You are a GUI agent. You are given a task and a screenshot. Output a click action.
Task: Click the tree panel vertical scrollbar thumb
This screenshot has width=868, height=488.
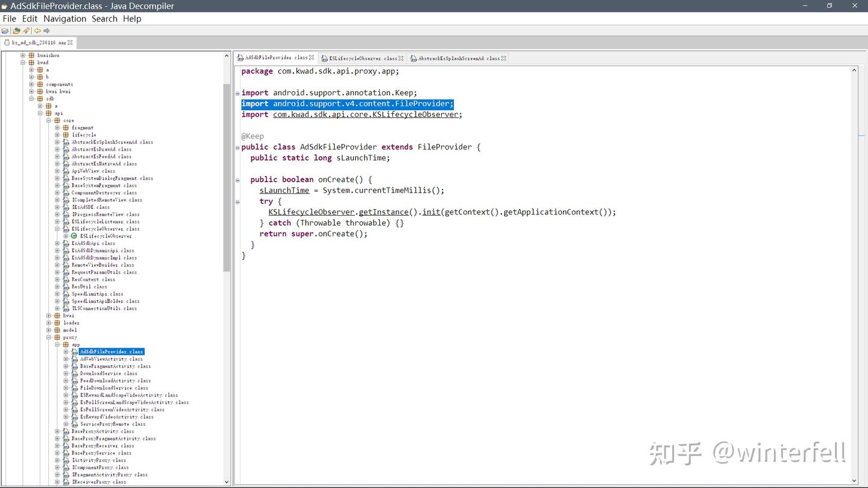(227, 178)
